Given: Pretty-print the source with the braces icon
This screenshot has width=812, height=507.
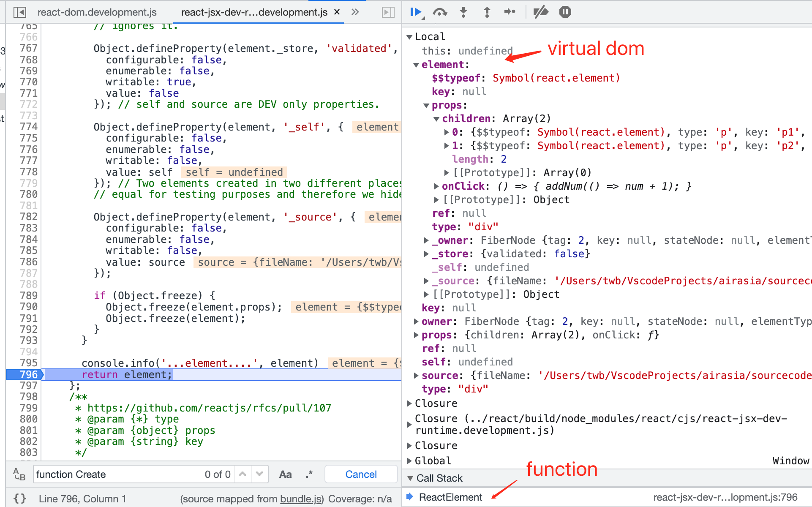Looking at the screenshot, I should pos(19,499).
